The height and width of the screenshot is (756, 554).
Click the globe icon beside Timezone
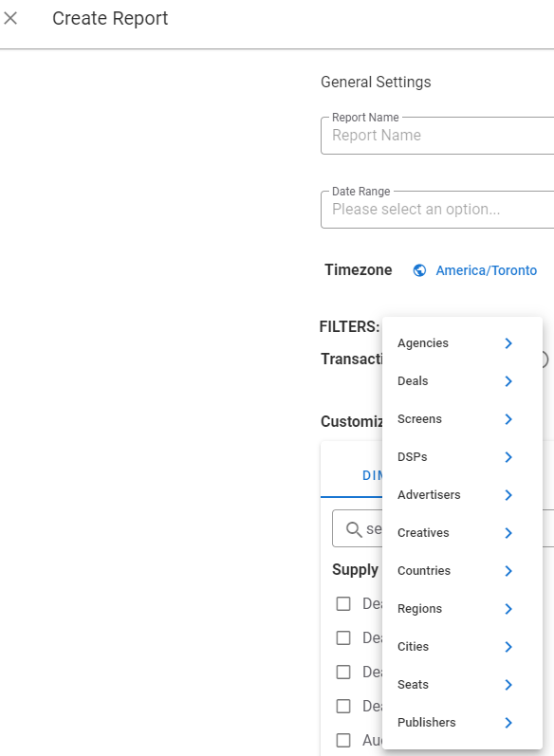coord(419,270)
